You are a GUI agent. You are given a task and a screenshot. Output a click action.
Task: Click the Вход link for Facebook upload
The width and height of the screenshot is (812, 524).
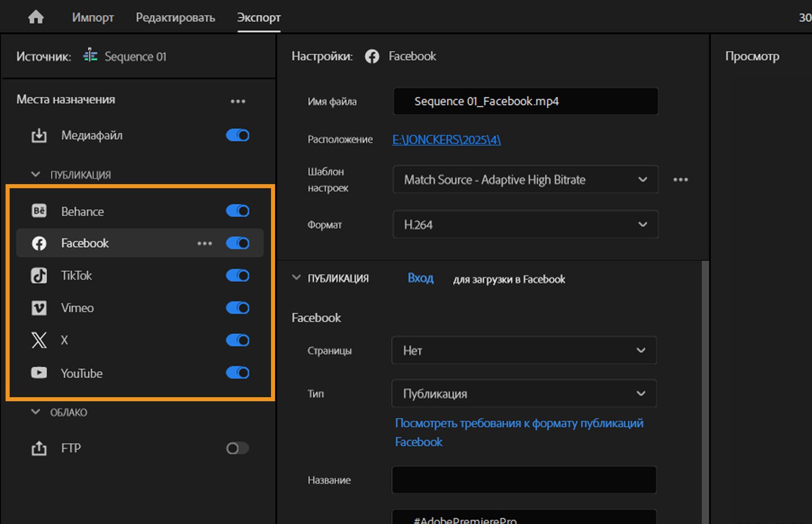click(x=420, y=278)
